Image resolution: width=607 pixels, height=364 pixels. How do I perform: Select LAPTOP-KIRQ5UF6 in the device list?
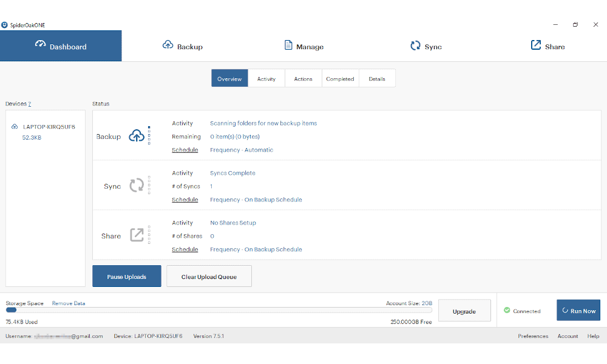coord(49,127)
